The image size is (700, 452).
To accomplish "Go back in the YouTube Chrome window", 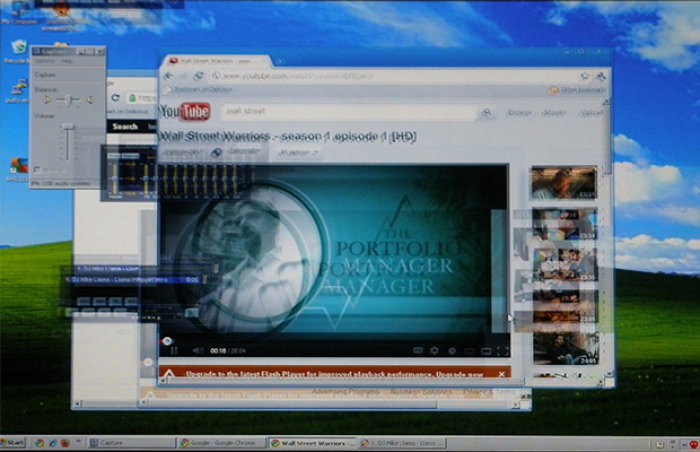I will (x=169, y=76).
